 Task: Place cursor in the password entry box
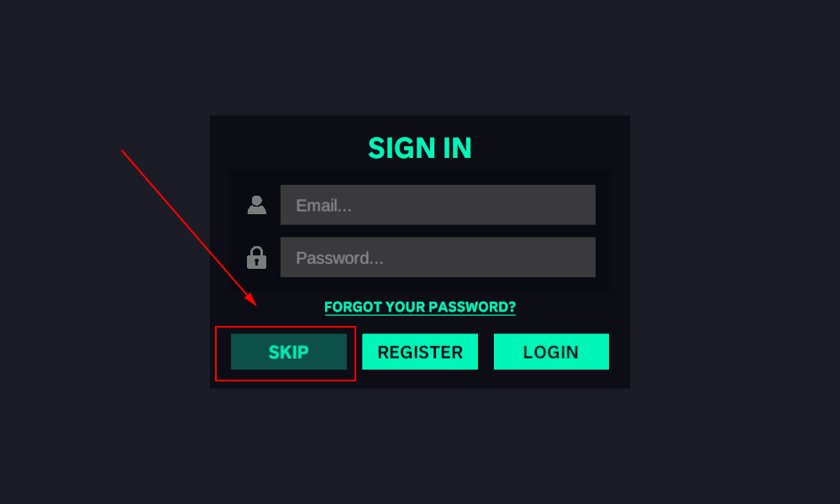click(438, 257)
